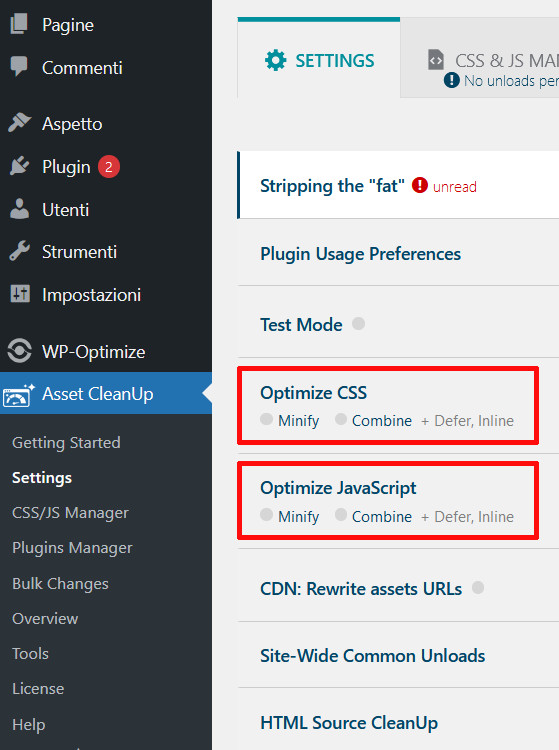Click the CDN Rewrite assets URLs status dot

[x=478, y=587]
